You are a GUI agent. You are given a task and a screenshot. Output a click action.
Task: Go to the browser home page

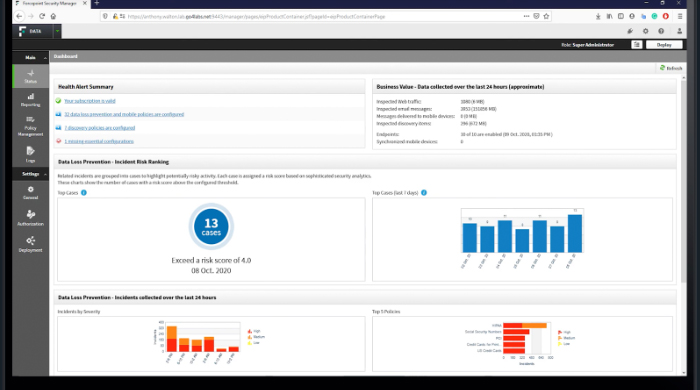click(53, 16)
